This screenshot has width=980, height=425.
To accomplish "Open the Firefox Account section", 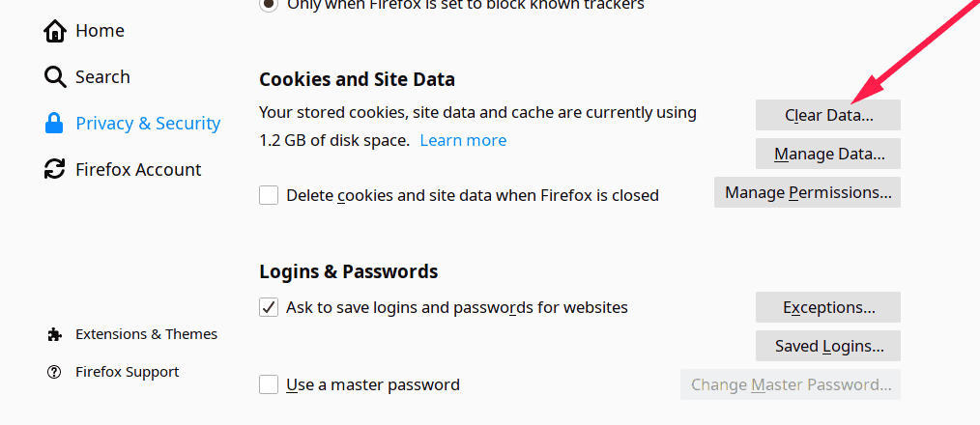I will 138,170.
